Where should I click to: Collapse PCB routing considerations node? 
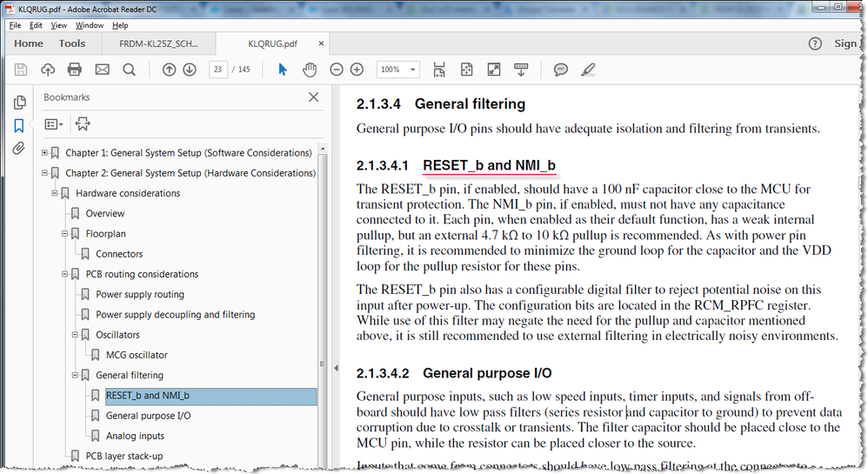pyautogui.click(x=64, y=274)
